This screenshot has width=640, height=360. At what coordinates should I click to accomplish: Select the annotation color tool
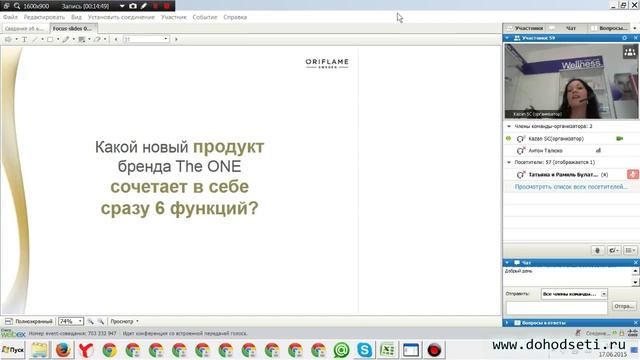[82, 40]
